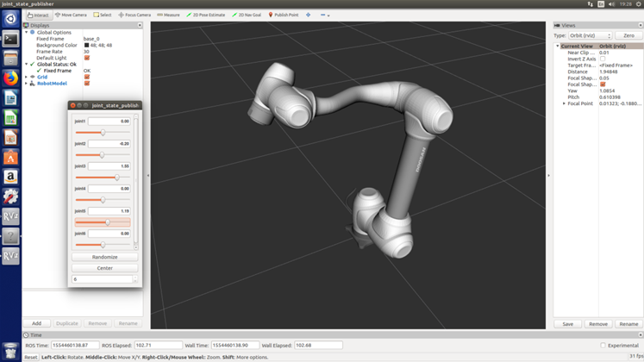Toggle the Experimental checkbox in Time panel
The height and width of the screenshot is (362, 644).
point(603,345)
